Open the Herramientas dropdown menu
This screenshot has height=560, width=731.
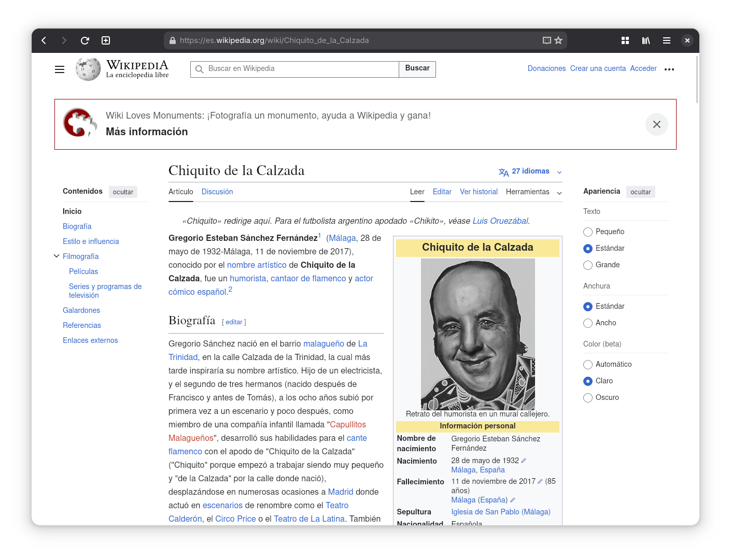(534, 192)
